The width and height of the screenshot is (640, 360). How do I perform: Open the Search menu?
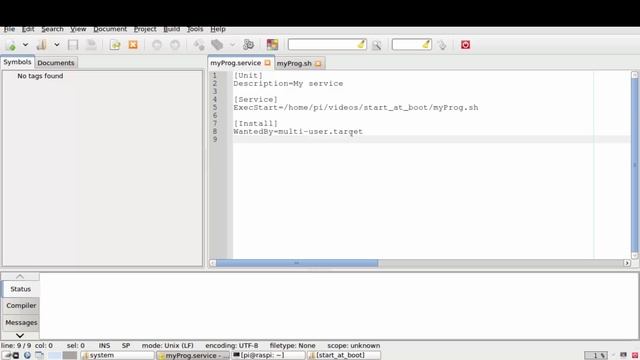tap(53, 29)
